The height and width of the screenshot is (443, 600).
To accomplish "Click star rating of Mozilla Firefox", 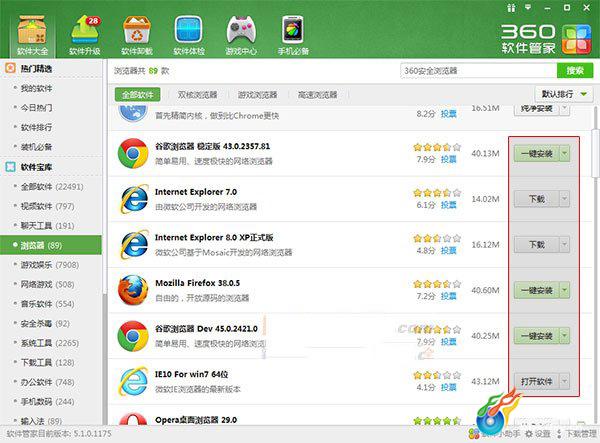I will [437, 284].
